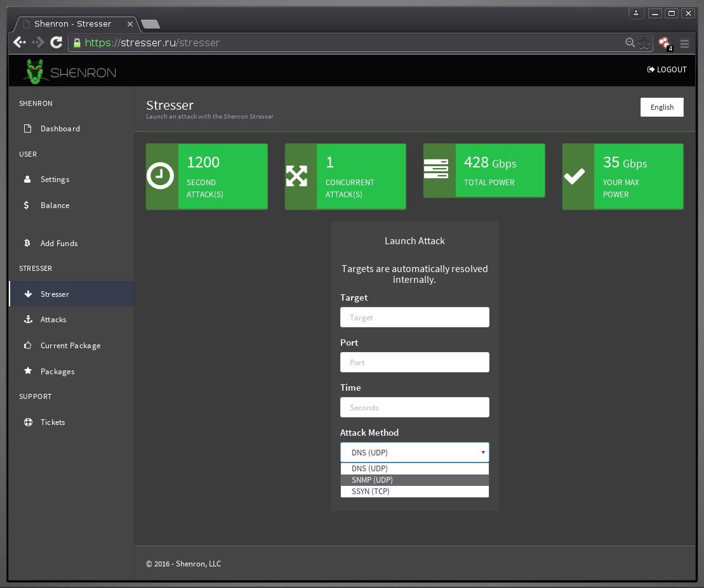Click the '© 2016 - Shenron, LLC' footer text
The height and width of the screenshot is (588, 704).
(x=183, y=564)
